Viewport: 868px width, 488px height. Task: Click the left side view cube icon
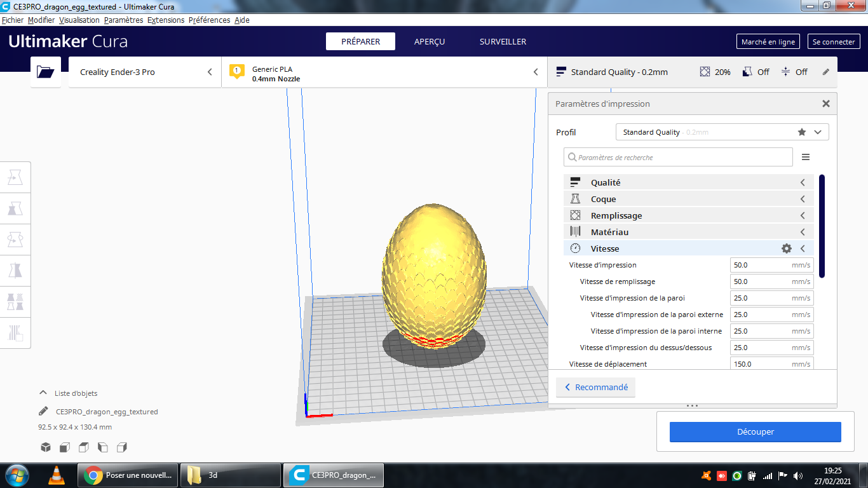point(103,447)
